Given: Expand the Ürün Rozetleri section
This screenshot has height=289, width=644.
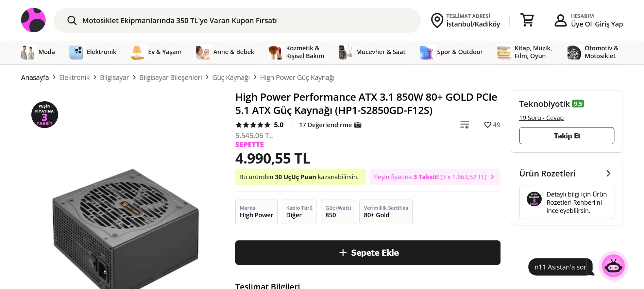Looking at the screenshot, I should click(x=608, y=173).
